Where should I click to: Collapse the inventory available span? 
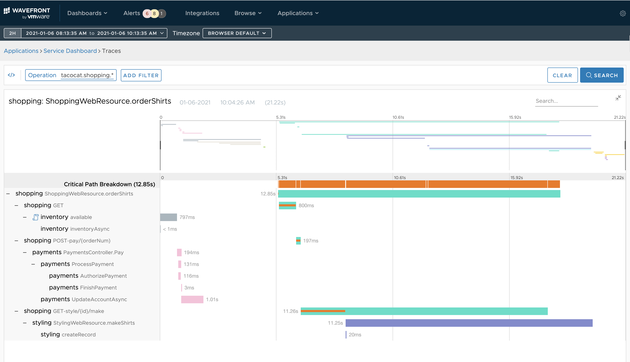click(25, 217)
